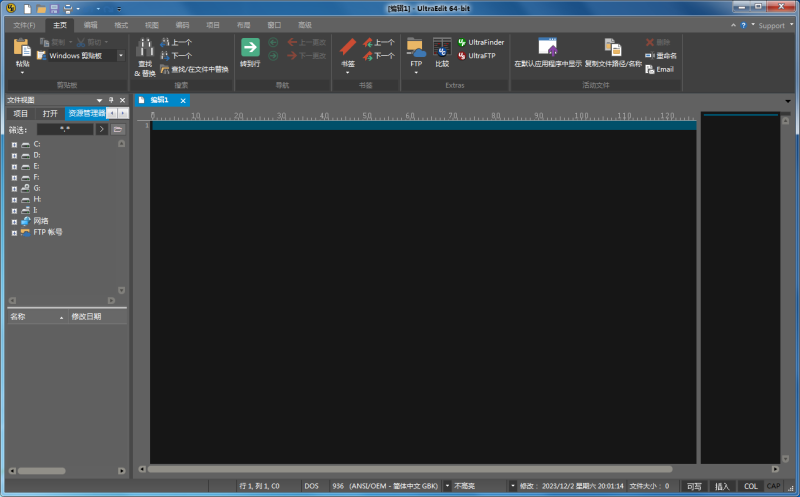The height and width of the screenshot is (497, 800).
Task: Click the Support link at top right
Action: (771, 25)
